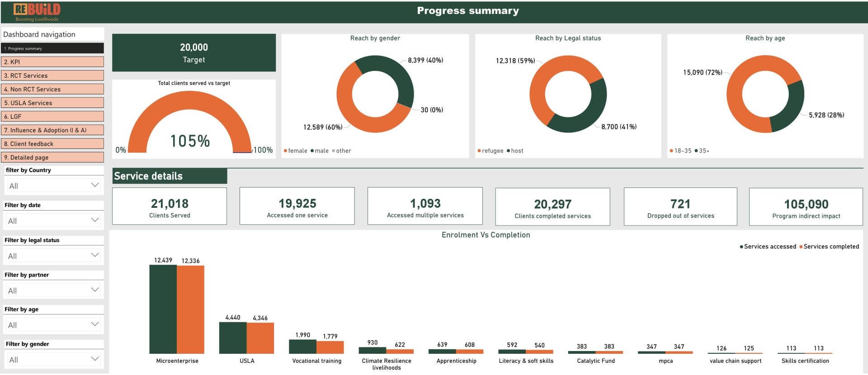Screen dimensions: 868x375
Task: Select the Microenterprise Services accessed bar
Action: tap(163, 309)
